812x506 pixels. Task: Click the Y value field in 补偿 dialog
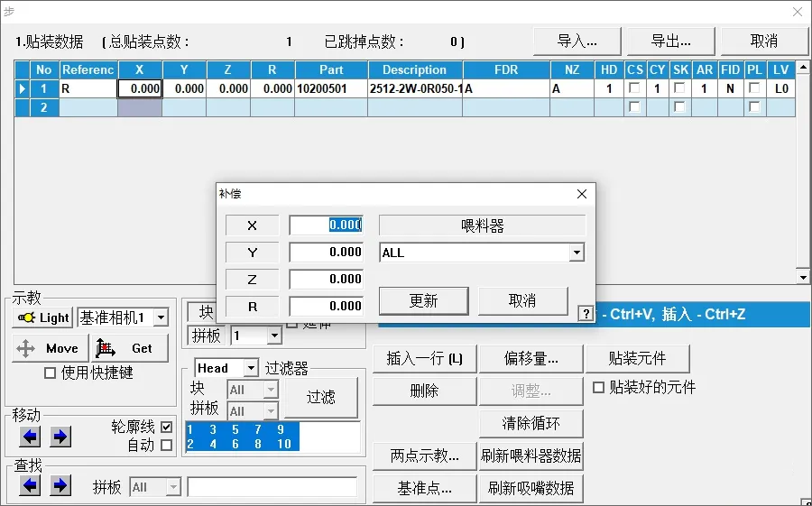326,253
